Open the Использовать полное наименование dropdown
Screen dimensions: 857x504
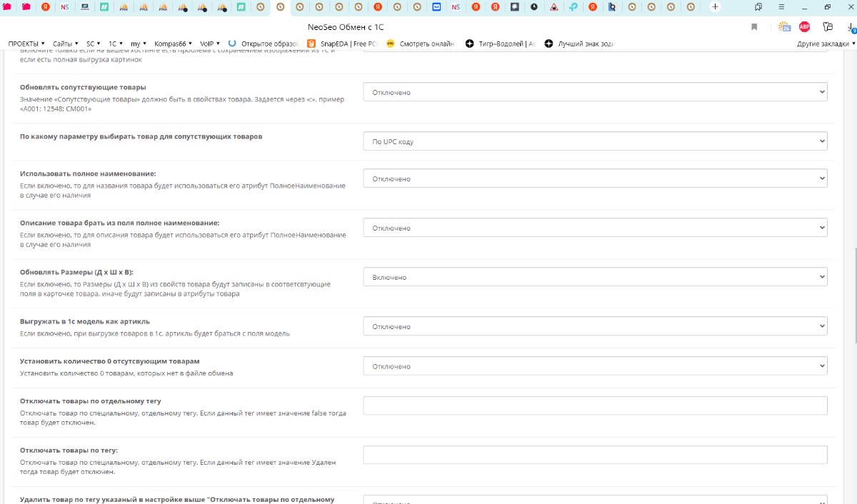coord(595,178)
